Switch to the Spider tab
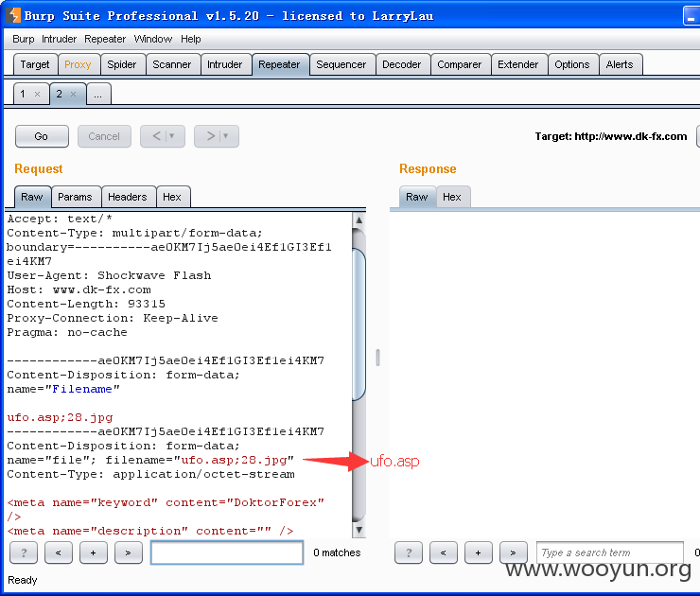The image size is (700, 596). coord(122,64)
